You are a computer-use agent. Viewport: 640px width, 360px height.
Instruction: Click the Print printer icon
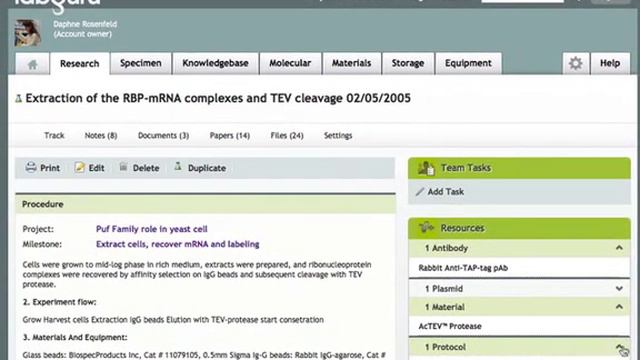coord(31,167)
